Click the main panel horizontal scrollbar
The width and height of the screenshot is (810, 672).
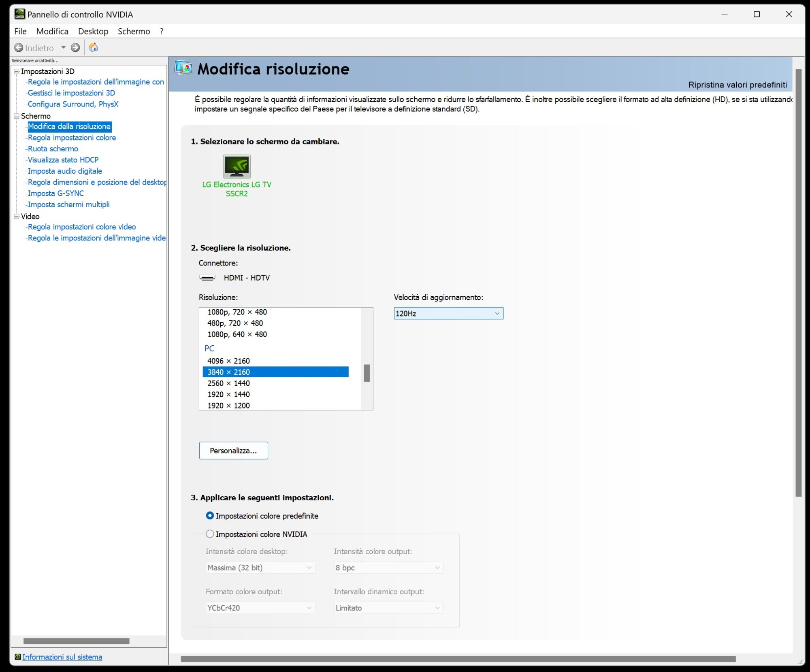[x=458, y=659]
